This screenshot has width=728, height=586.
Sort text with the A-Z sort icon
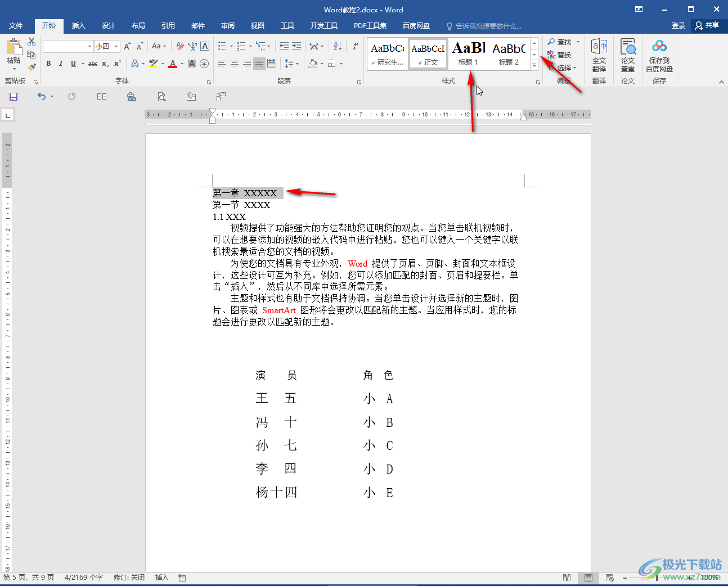[x=338, y=46]
